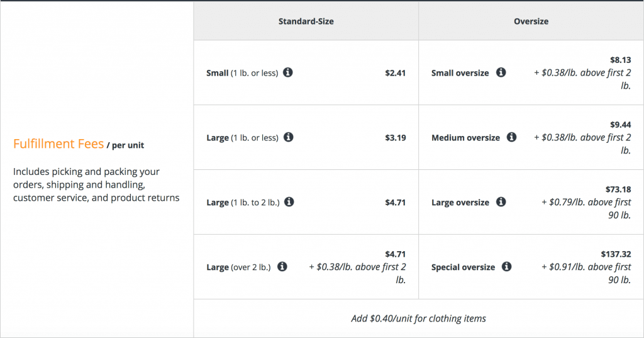The width and height of the screenshot is (644, 338).
Task: Click the $73.18 Large oversize price
Action: point(618,189)
